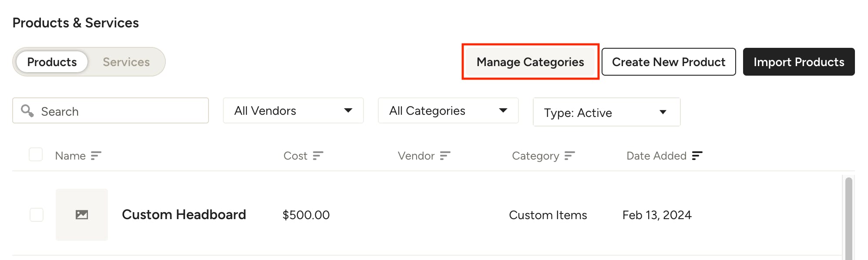868x260 pixels.
Task: Switch to the Services tab
Action: click(x=126, y=62)
